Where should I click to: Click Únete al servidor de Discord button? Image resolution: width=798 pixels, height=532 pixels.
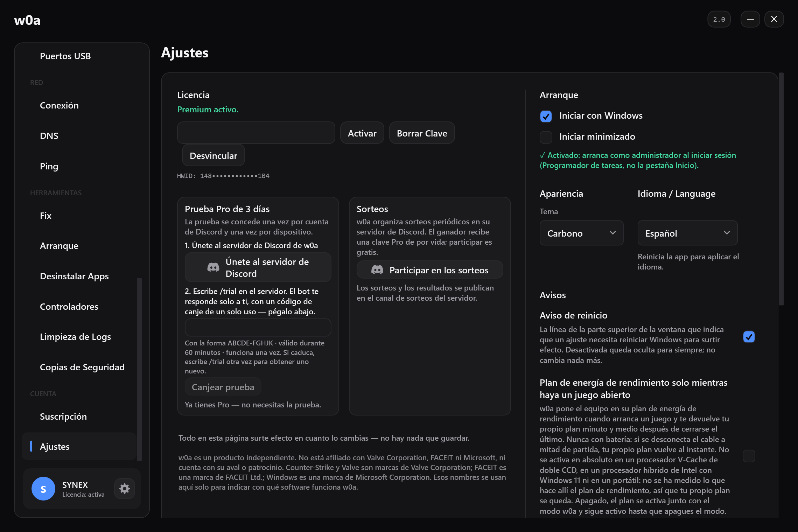258,268
